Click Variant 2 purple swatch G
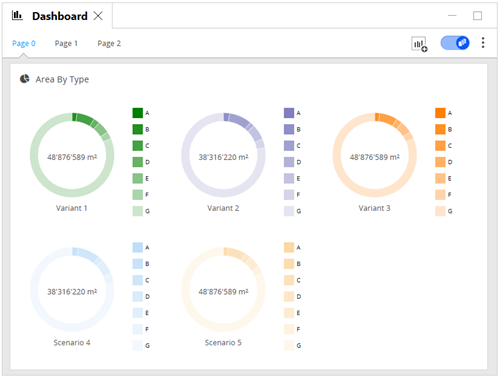 [x=289, y=211]
